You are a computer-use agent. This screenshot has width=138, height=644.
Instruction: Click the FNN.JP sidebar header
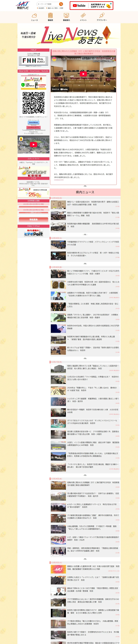[x=34, y=50]
